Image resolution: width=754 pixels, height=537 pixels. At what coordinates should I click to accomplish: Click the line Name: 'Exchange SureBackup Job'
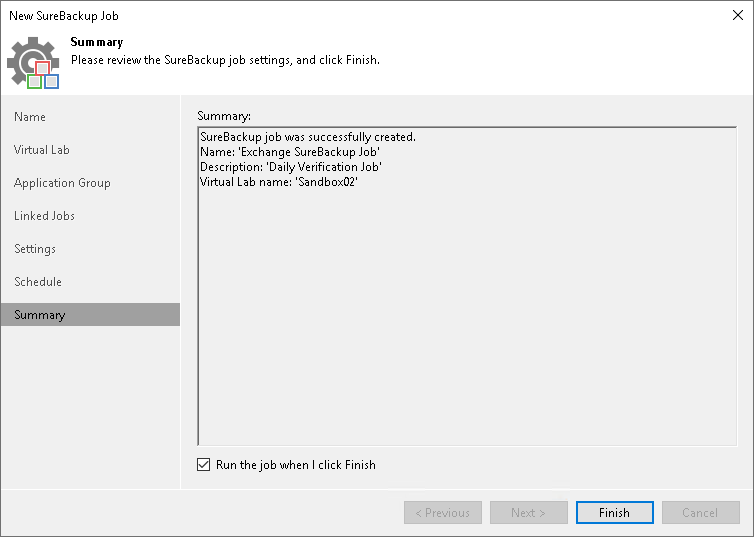[x=290, y=152]
